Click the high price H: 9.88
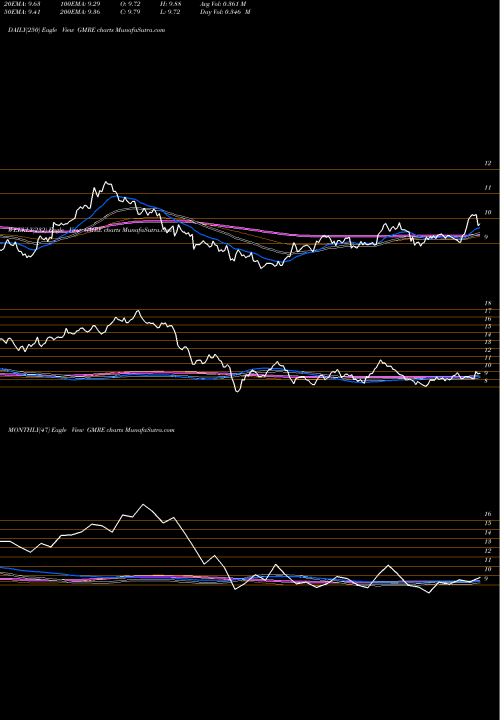The image size is (500, 720). click(x=170, y=4)
